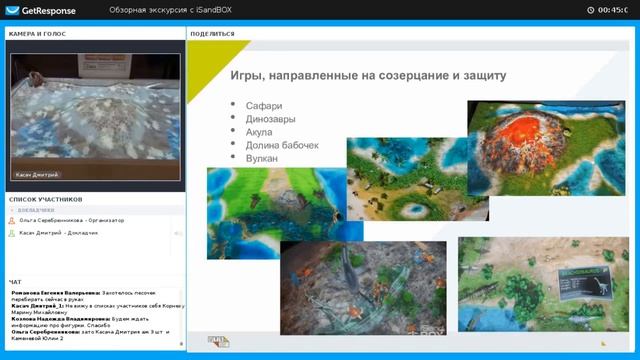Click the Долина бабочек bullet on the slide
Viewport: 640px width, 360px height.
point(282,145)
